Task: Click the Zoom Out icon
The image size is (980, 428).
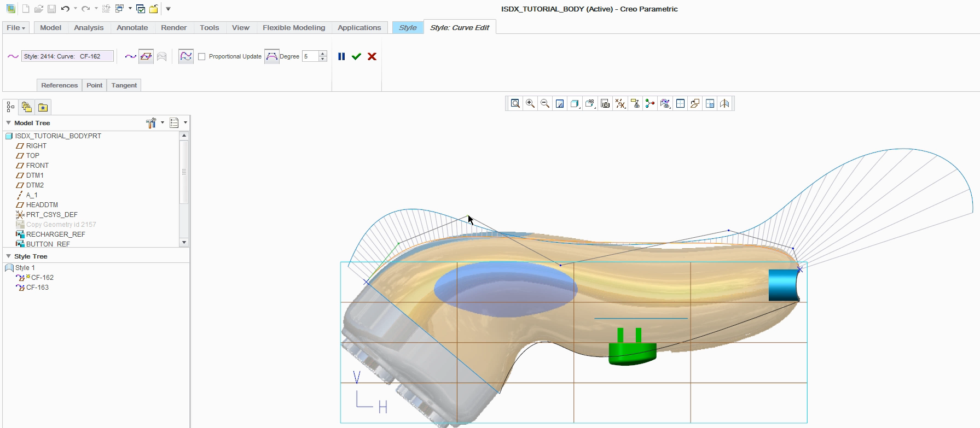Action: (x=545, y=103)
